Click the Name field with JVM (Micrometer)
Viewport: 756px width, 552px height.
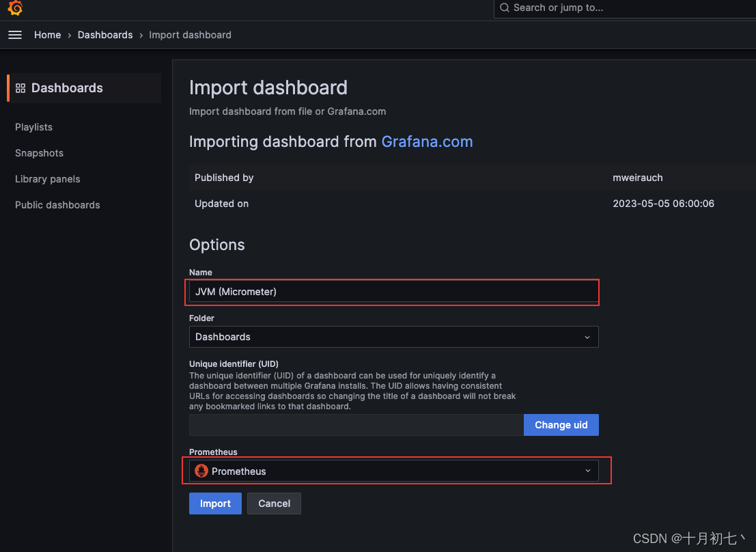tap(393, 292)
